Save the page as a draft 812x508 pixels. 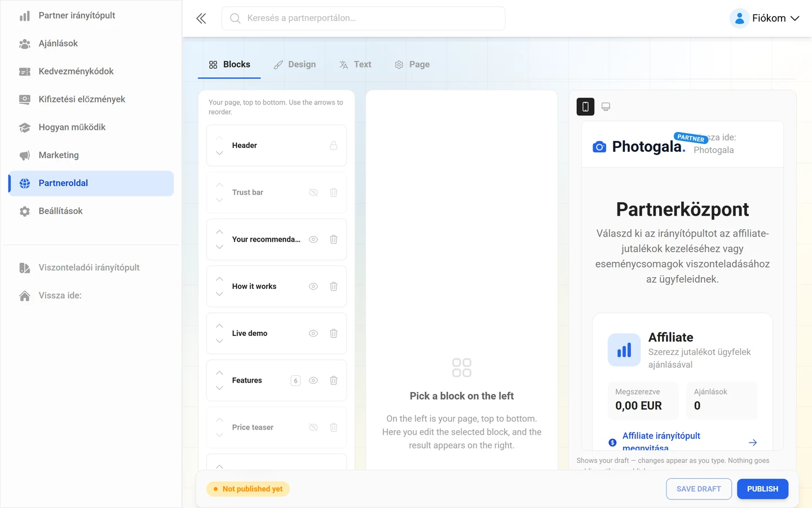pyautogui.click(x=699, y=489)
